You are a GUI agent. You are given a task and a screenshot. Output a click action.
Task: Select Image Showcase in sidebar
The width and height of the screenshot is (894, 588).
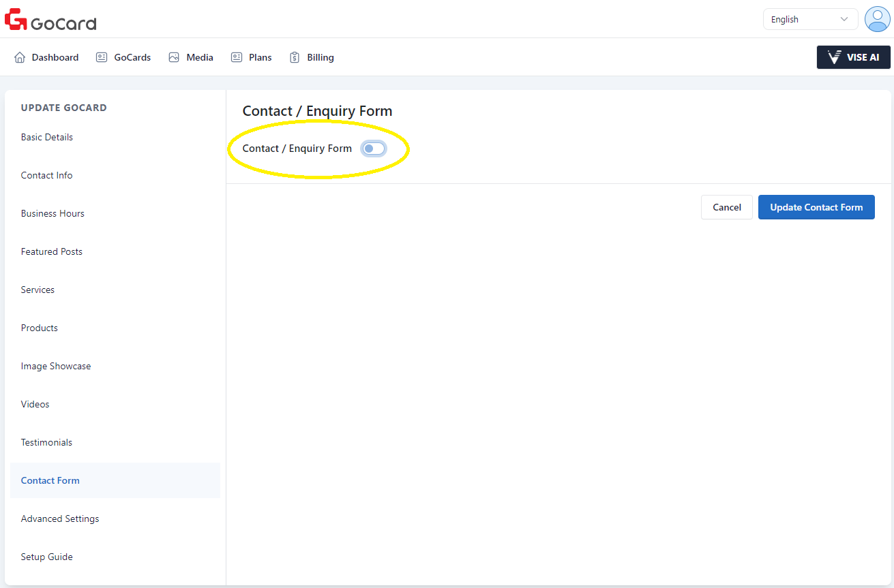[x=56, y=366]
